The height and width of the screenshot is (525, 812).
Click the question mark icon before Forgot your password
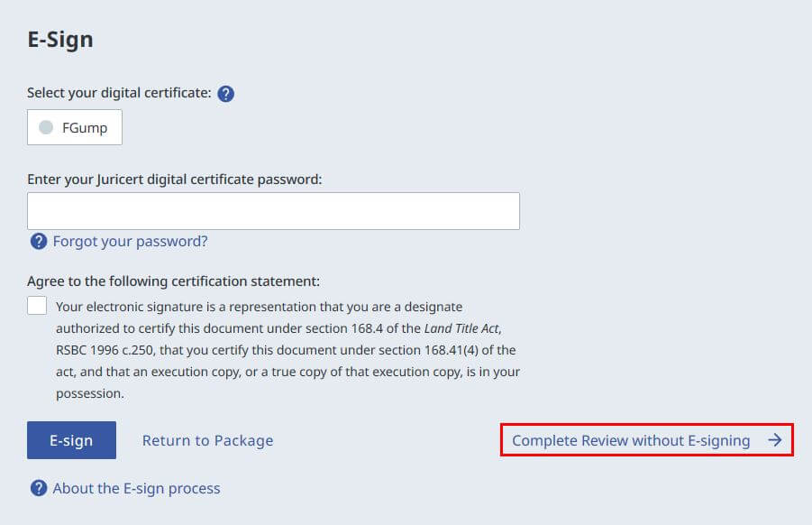39,241
